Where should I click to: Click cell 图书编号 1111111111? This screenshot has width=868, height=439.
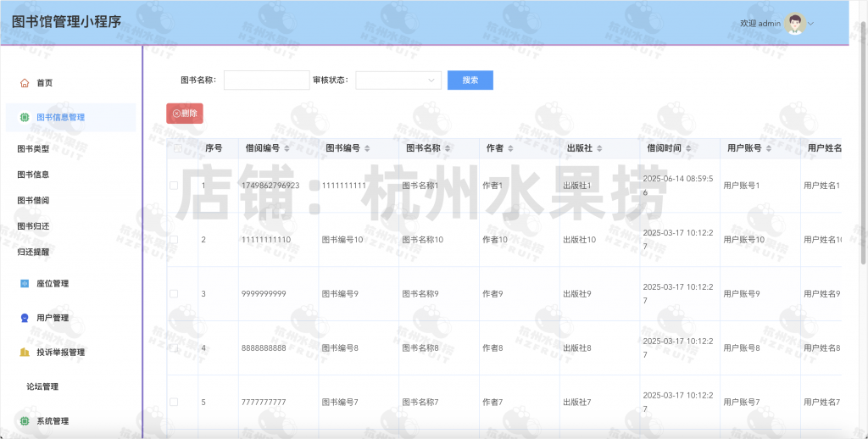click(x=344, y=186)
